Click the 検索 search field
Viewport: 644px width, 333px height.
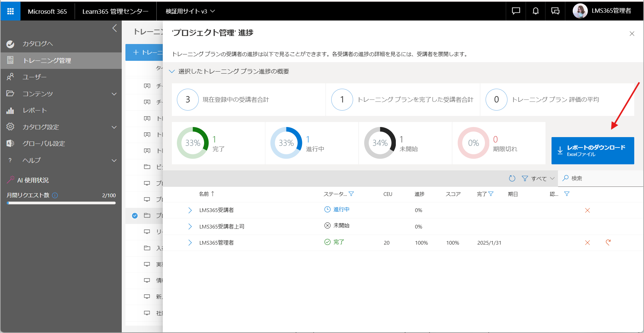click(600, 178)
